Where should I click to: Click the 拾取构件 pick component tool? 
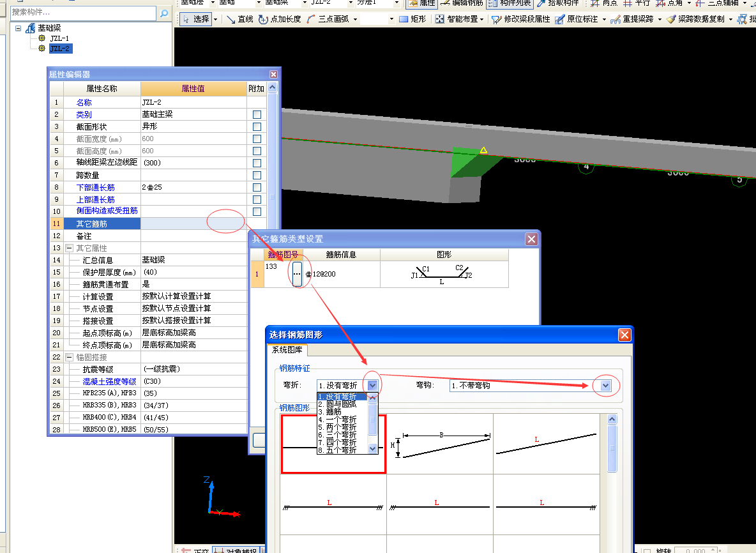coord(558,3)
